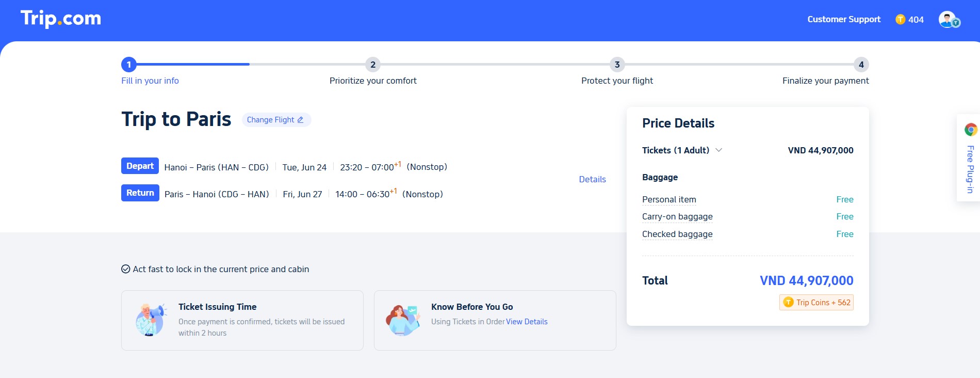Click the edit pencil icon beside Change Flight
This screenshot has width=980, height=378.
click(x=300, y=120)
